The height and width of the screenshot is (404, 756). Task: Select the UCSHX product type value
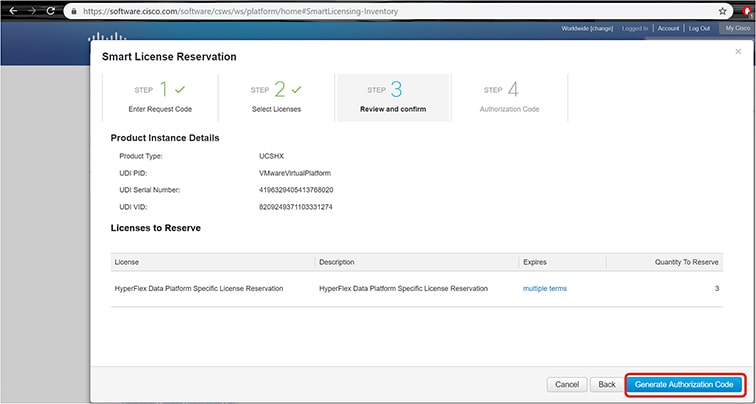(x=271, y=156)
